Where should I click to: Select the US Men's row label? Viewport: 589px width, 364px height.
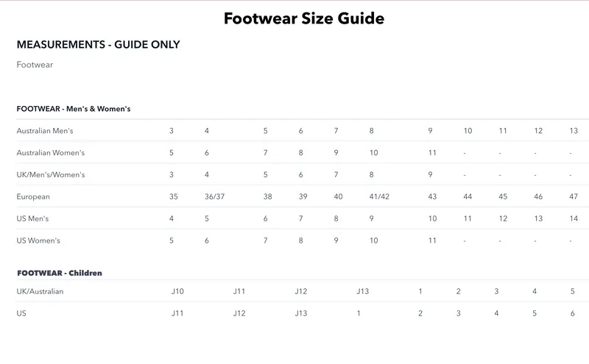point(37,219)
